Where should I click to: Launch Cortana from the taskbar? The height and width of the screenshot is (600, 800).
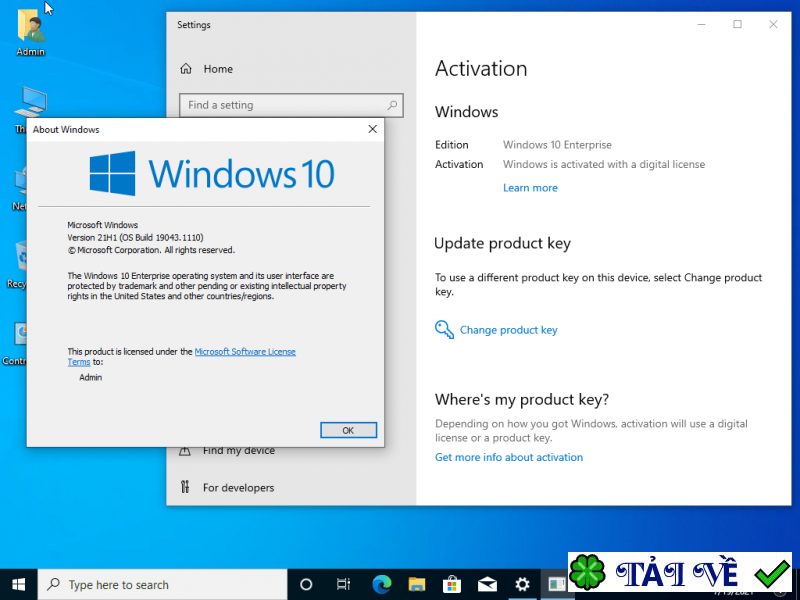(x=306, y=584)
